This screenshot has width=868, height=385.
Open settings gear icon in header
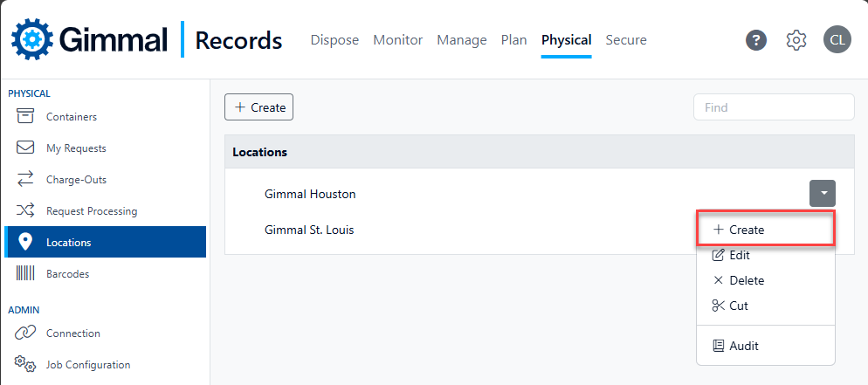[796, 40]
